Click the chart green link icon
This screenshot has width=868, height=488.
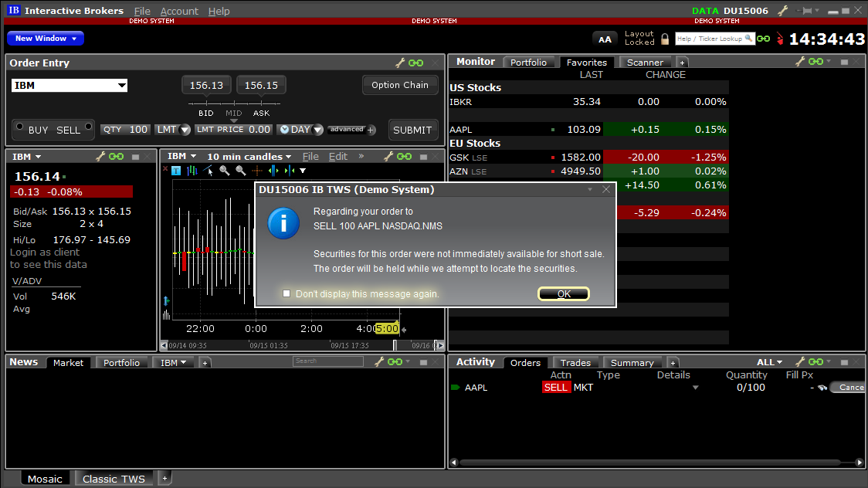(x=404, y=157)
